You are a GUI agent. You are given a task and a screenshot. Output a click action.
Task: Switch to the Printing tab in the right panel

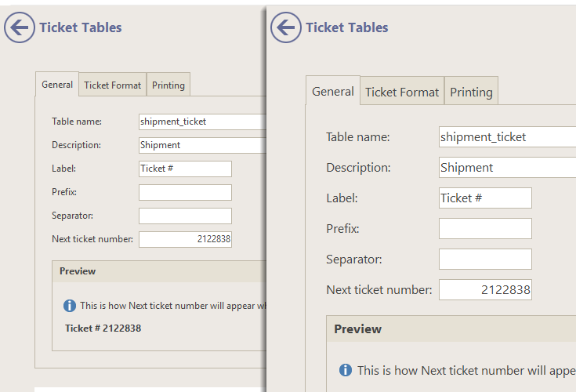point(471,92)
